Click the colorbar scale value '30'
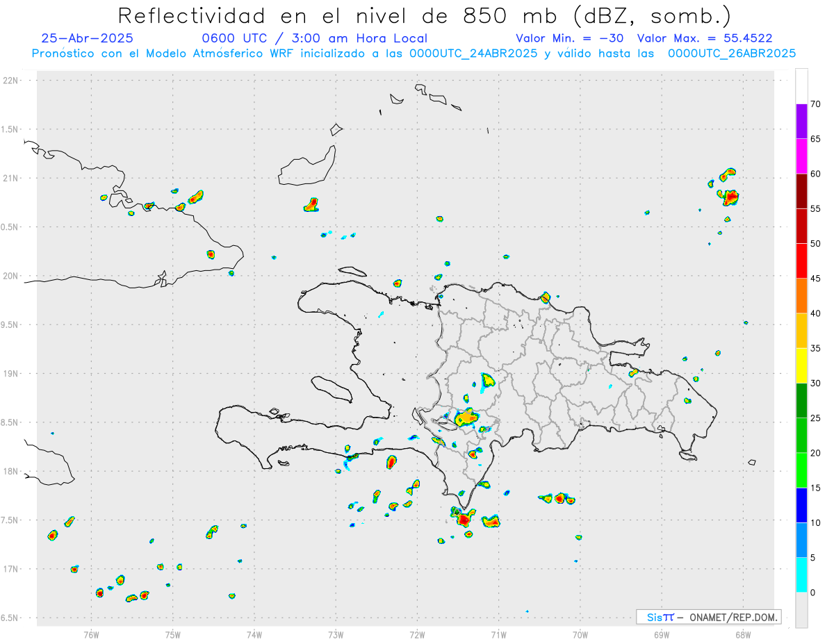Screen dimensions: 834x644 coord(816,383)
